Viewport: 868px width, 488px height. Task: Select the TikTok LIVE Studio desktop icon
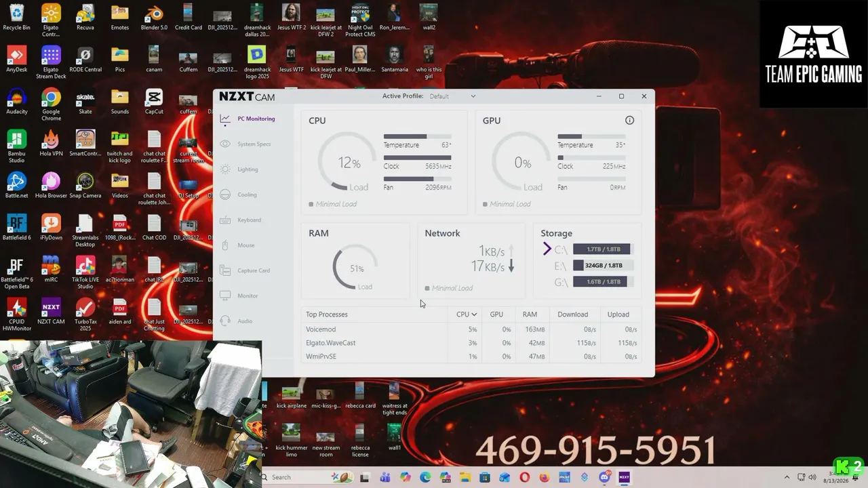point(85,273)
